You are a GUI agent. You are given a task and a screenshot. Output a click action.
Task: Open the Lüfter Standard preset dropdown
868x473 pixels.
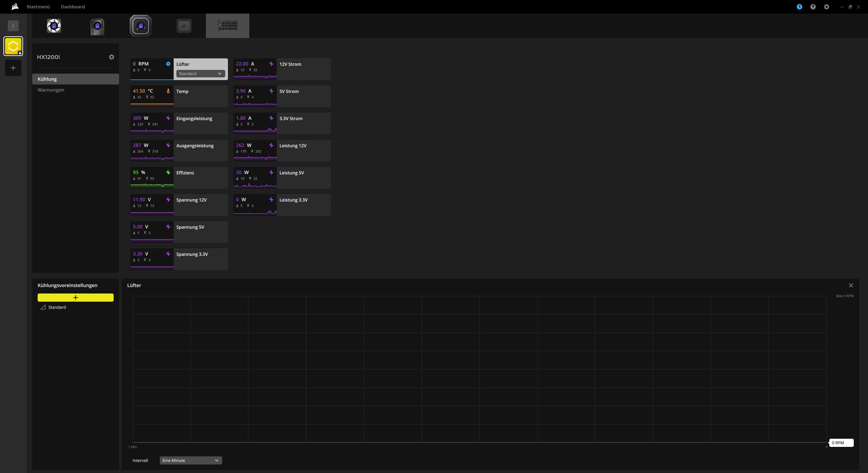coord(200,74)
